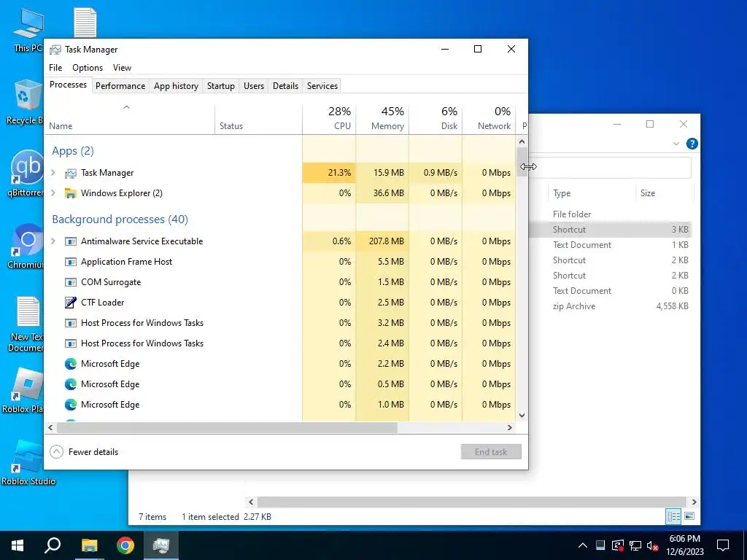Expand the File Explorer ribbon chevron
This screenshot has width=747, height=560.
point(676,144)
